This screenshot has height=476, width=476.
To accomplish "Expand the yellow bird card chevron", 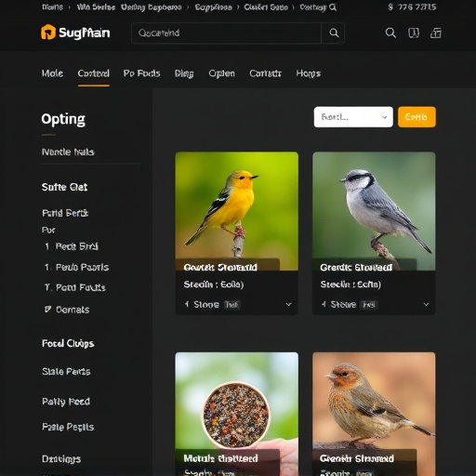I will (288, 305).
